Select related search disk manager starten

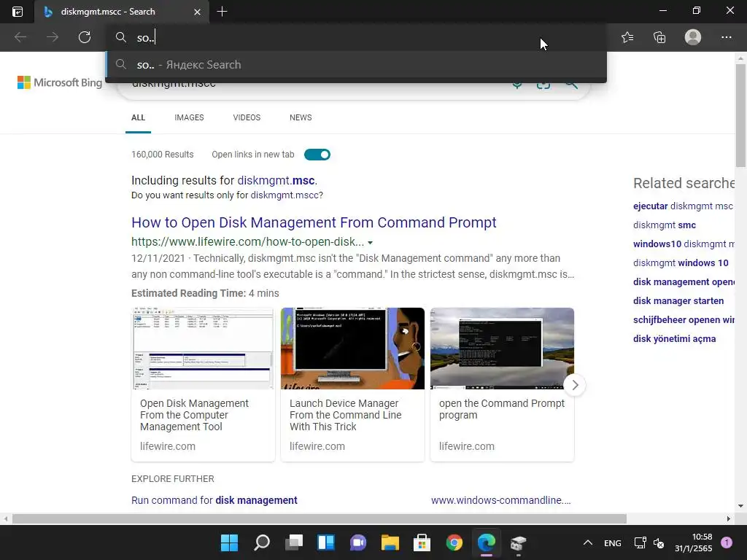678,301
